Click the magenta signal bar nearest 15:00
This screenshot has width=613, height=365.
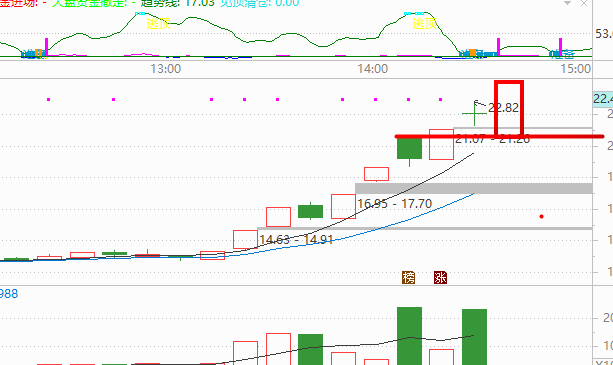(x=560, y=47)
